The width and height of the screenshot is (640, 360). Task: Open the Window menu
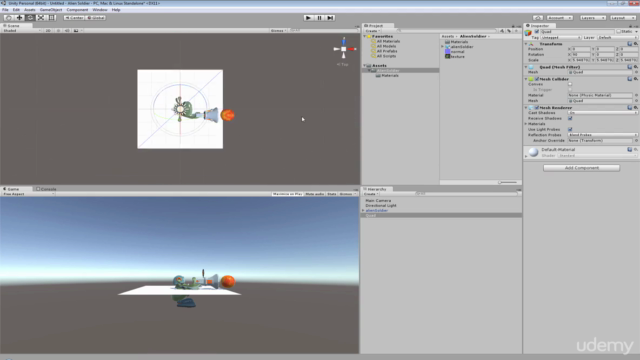pyautogui.click(x=100, y=10)
